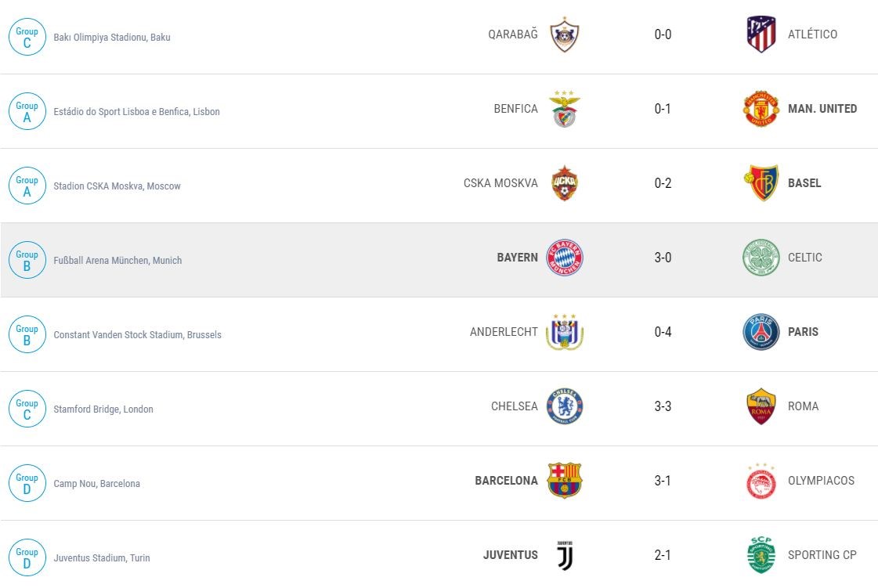Click the Qarabağ club crest
The image size is (878, 588).
click(x=564, y=34)
